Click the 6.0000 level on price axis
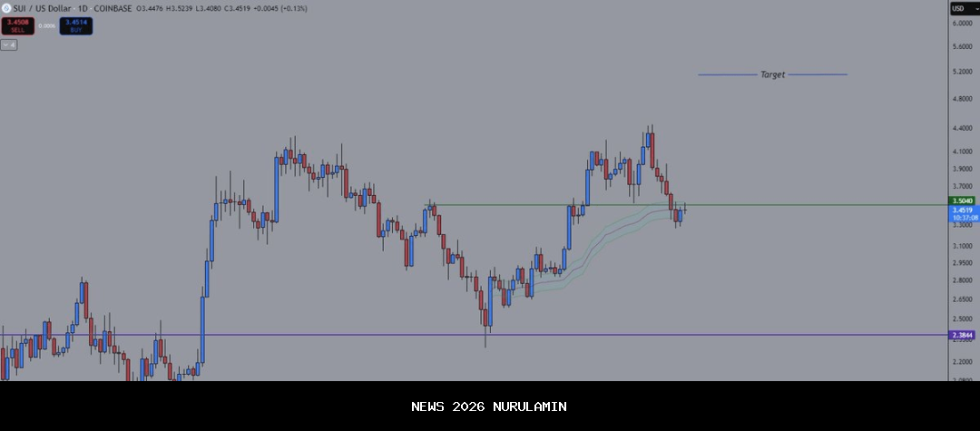Screen dimensions: 980x431 (962, 23)
